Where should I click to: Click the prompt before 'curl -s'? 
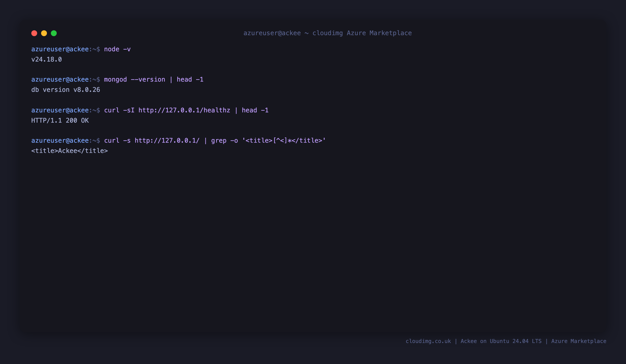[66, 140]
